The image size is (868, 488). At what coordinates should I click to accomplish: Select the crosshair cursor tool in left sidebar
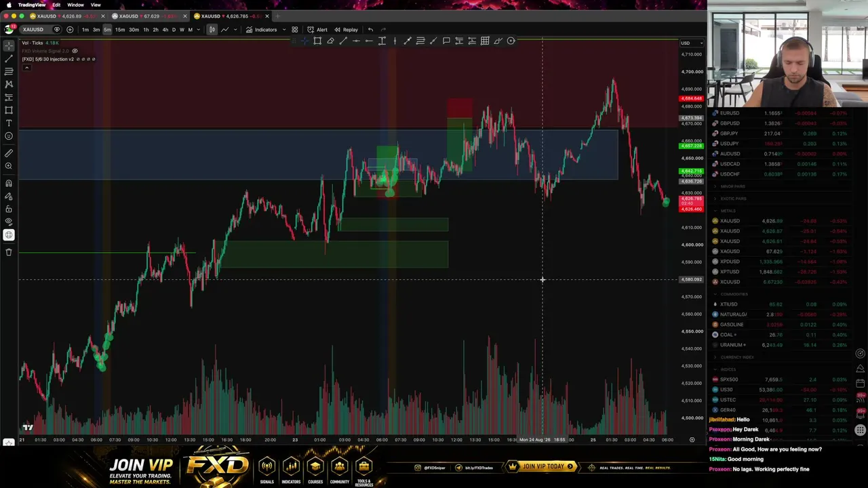pyautogui.click(x=9, y=45)
